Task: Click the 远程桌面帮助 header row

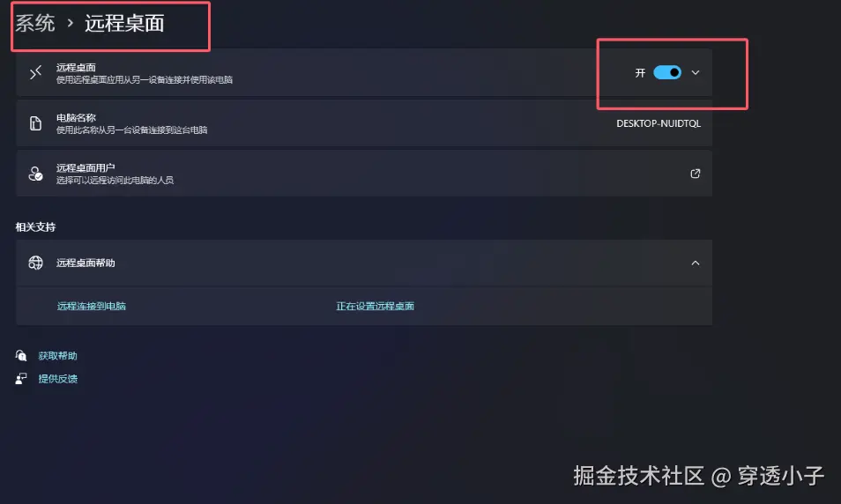Action: coord(364,263)
